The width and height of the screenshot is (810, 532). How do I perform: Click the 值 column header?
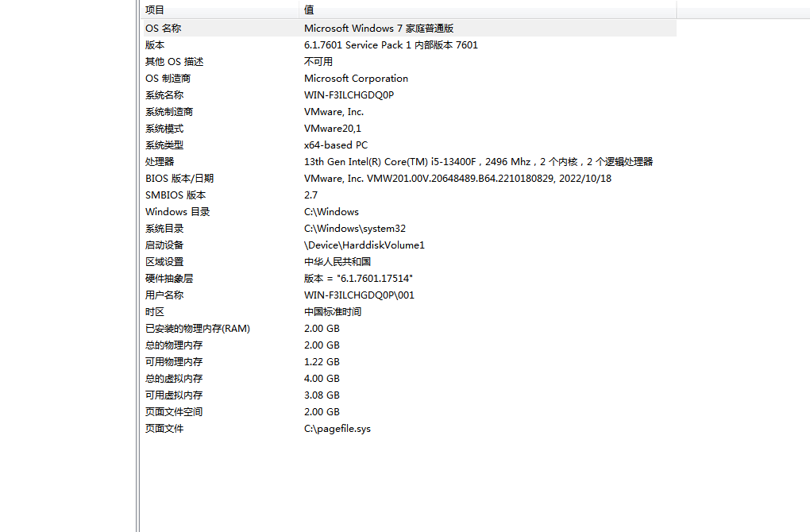pyautogui.click(x=488, y=10)
